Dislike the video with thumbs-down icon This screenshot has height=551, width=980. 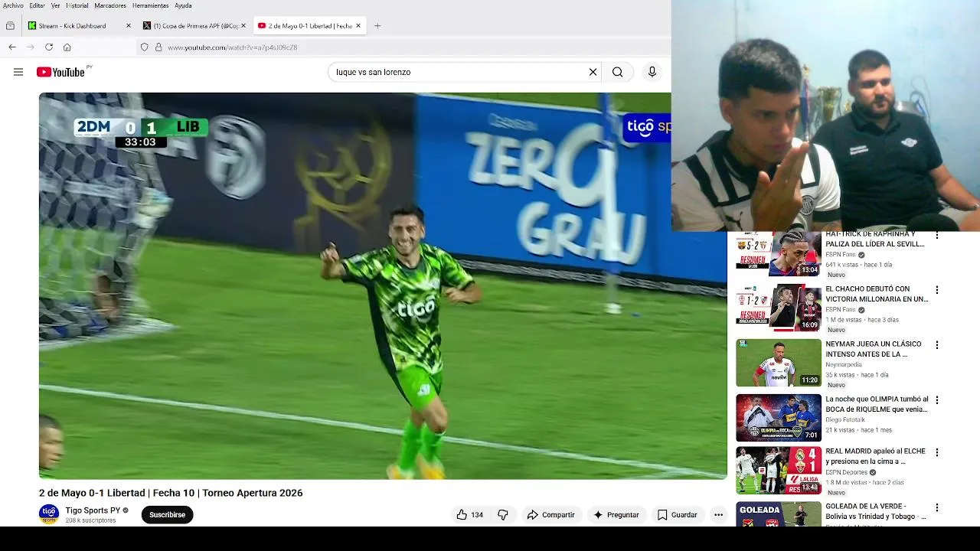(x=503, y=515)
